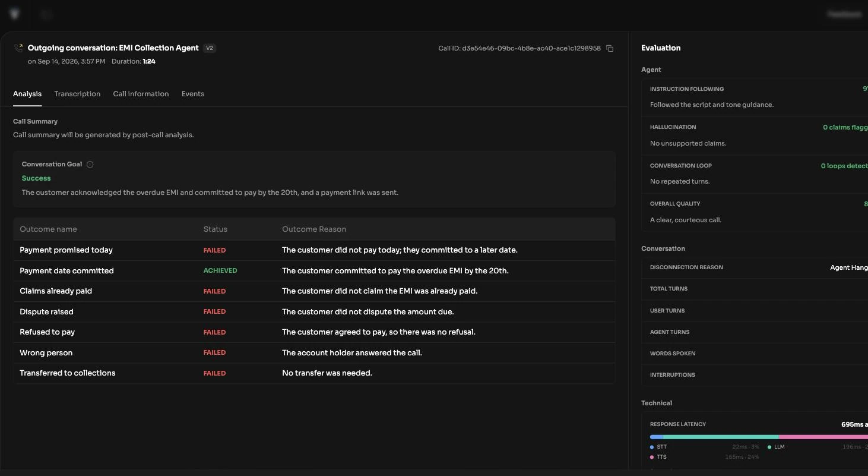
Task: Switch to the Transcription tab
Action: pos(77,94)
